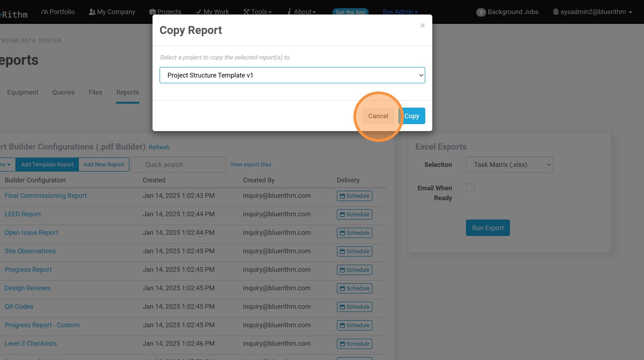Switch to the Queries tab
644x360 pixels.
click(63, 92)
